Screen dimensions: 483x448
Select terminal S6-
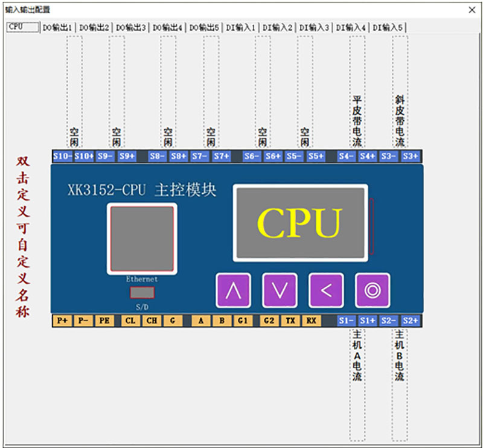pyautogui.click(x=252, y=156)
